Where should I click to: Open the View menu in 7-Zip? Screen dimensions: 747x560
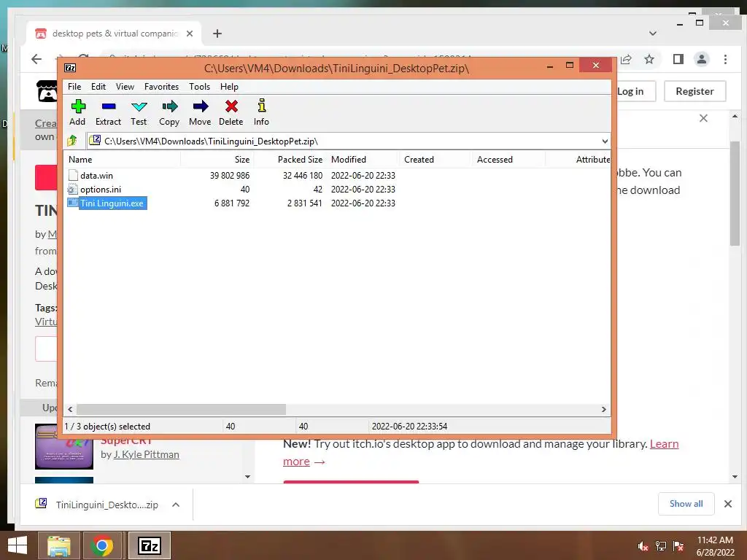point(125,87)
